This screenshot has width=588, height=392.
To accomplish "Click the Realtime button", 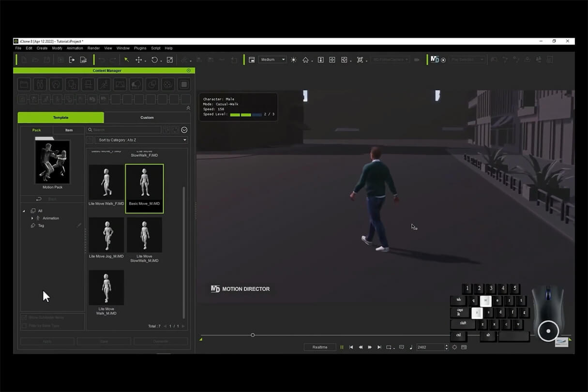I will point(320,347).
